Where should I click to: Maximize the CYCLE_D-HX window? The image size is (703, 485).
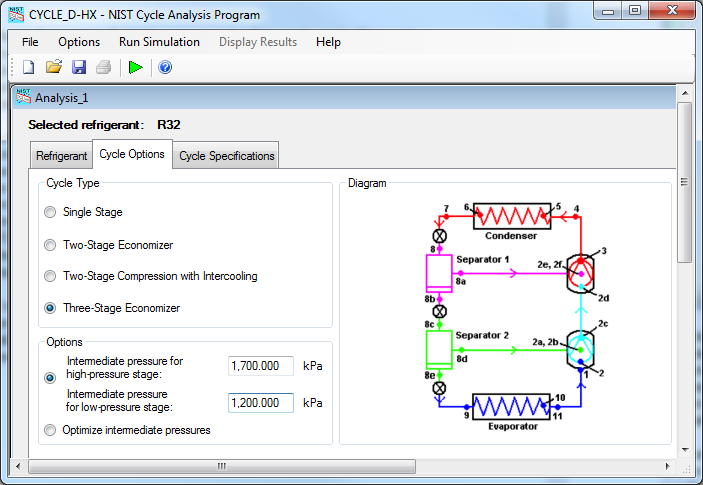tap(635, 11)
